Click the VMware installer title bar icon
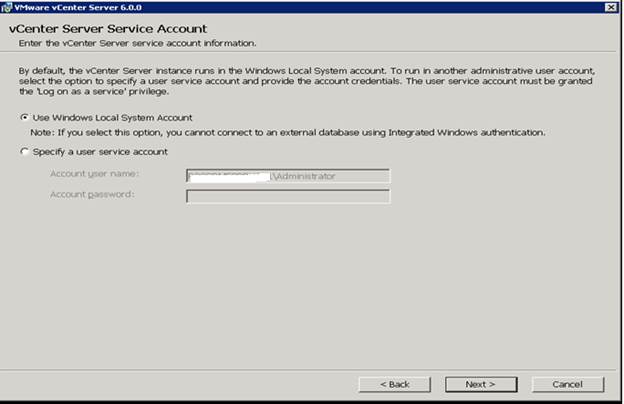Viewport: 624px width, 404px height. (x=7, y=8)
